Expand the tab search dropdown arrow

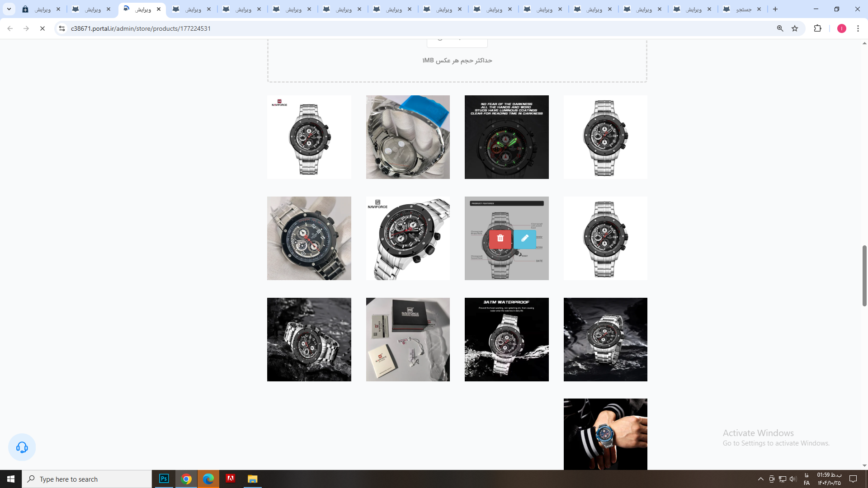click(x=9, y=9)
